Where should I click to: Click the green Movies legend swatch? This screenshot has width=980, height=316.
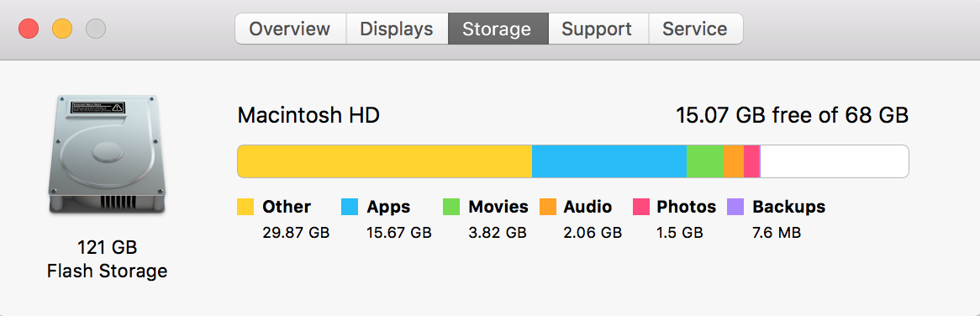click(x=451, y=207)
